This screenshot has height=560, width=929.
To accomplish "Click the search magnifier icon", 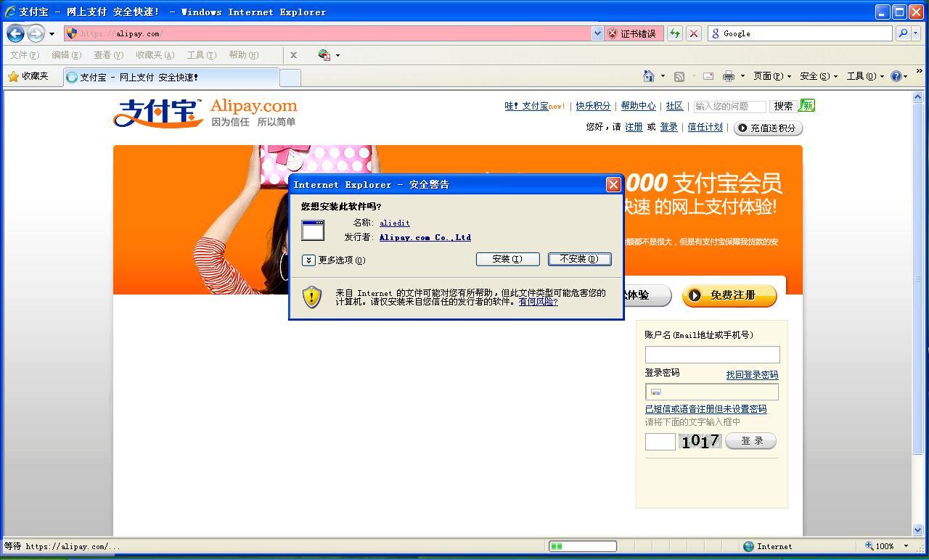I will pyautogui.click(x=903, y=33).
